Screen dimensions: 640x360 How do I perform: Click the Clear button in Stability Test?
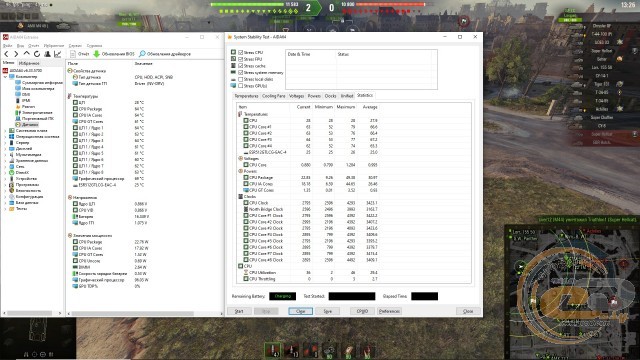tap(300, 311)
